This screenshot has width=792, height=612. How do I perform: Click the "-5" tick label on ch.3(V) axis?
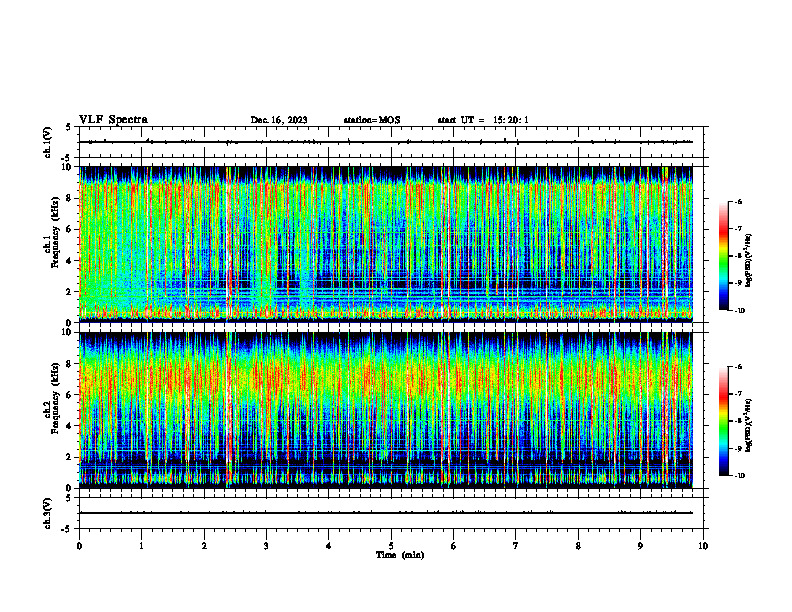click(67, 529)
